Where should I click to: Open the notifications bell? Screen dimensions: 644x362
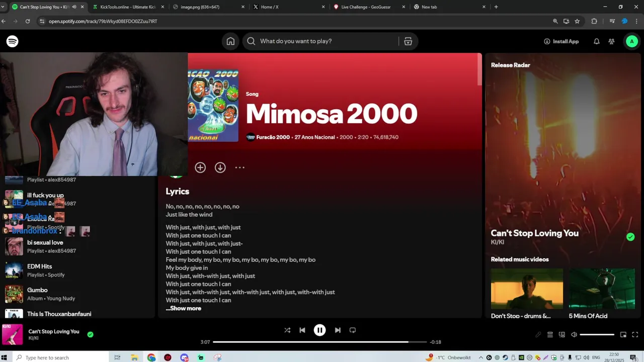coord(596,41)
